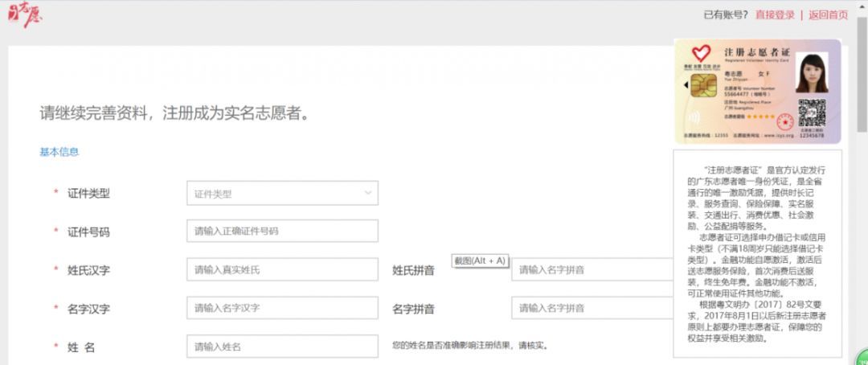Expand the chevron arrow in 证件类型 field
The image size is (868, 365).
point(368,193)
